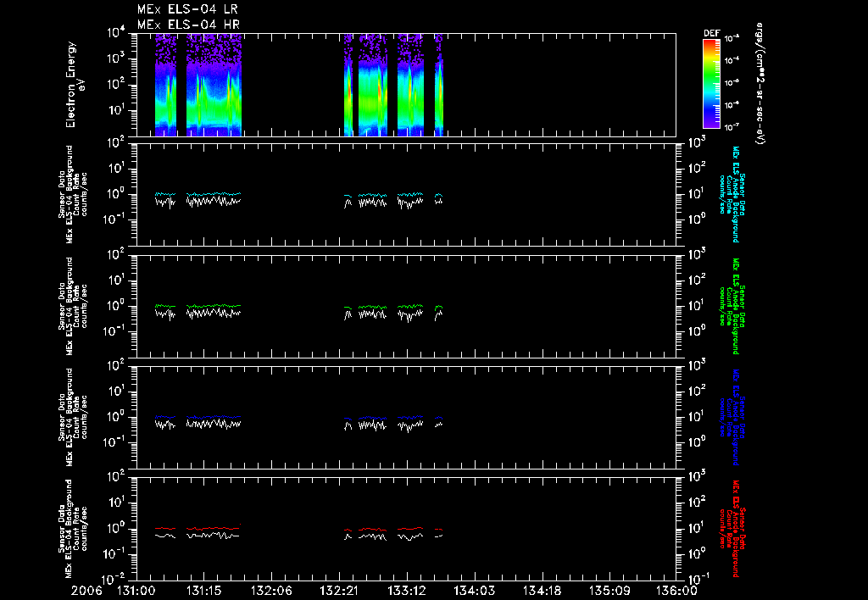This screenshot has height=600, width=868.
Task: Click the blue anode background axis label
Action: pos(732,417)
